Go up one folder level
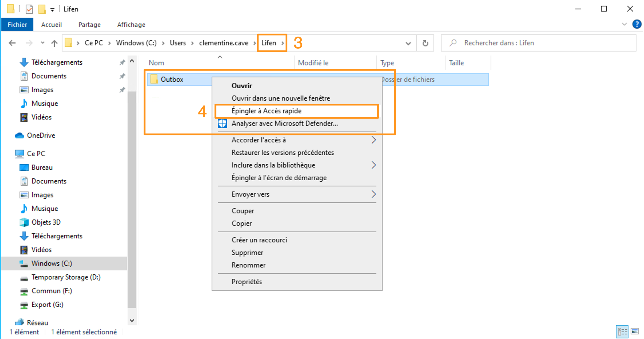 tap(54, 43)
